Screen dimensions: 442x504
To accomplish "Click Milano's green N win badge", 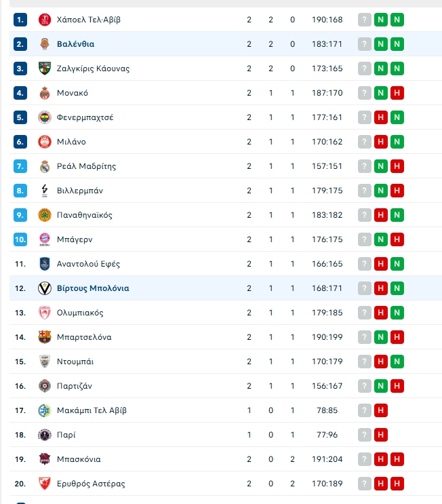I will pos(397,142).
